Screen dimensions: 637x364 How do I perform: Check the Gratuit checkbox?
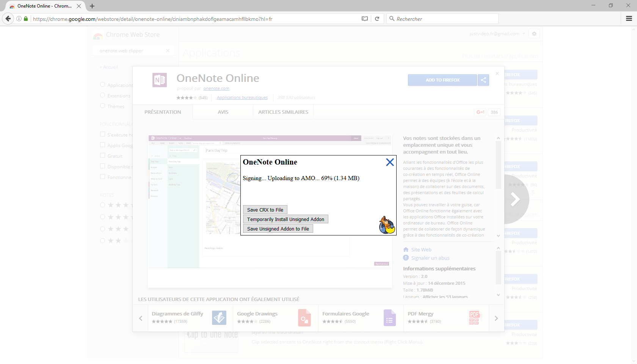coord(102,155)
